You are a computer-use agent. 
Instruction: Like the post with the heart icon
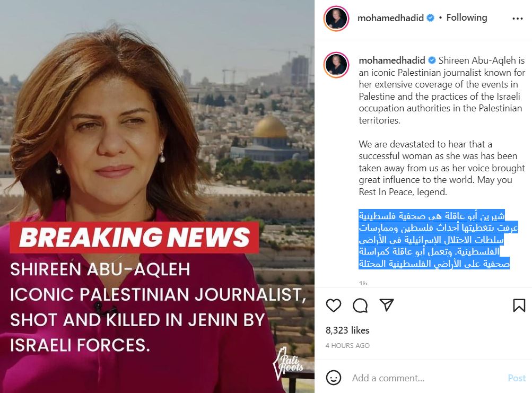(x=333, y=305)
